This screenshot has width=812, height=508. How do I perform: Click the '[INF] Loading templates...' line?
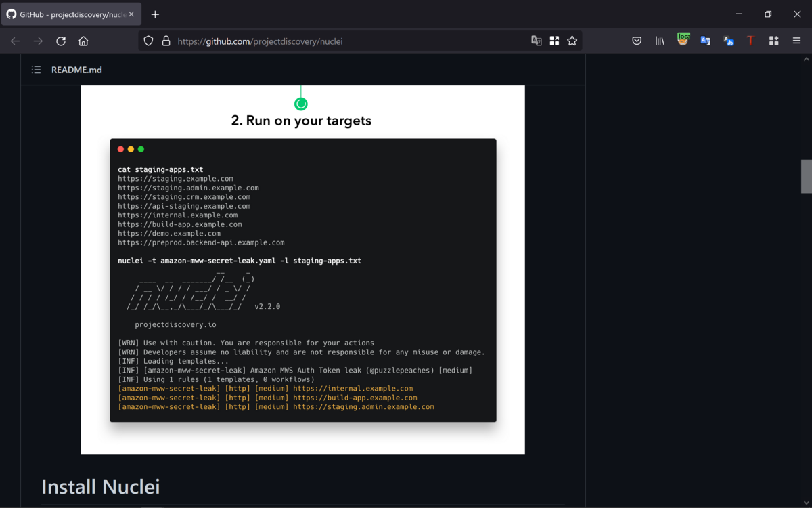pyautogui.click(x=173, y=362)
